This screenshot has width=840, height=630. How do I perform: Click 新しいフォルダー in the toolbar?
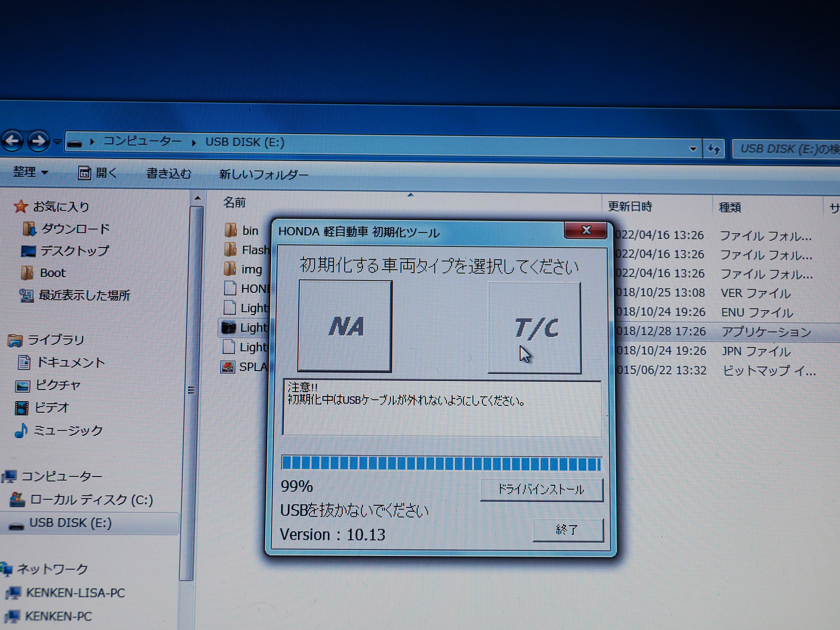point(264,175)
